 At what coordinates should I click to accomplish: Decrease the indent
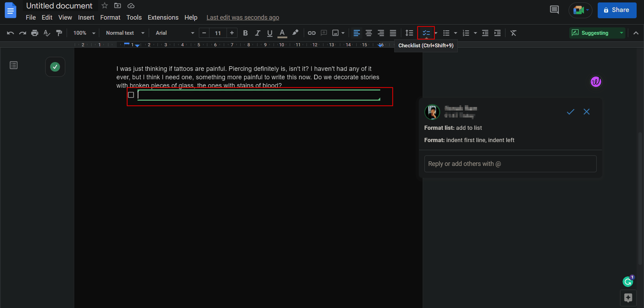[485, 33]
